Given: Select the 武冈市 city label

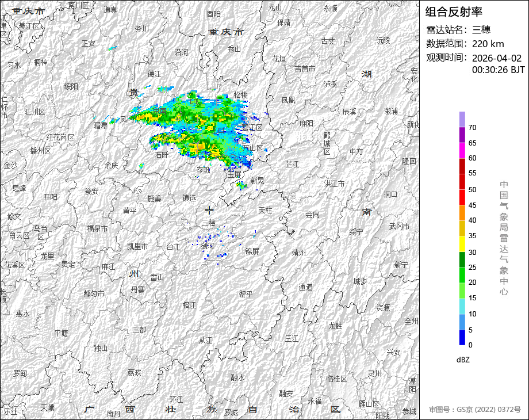Looking at the screenshot, I should point(399,226).
